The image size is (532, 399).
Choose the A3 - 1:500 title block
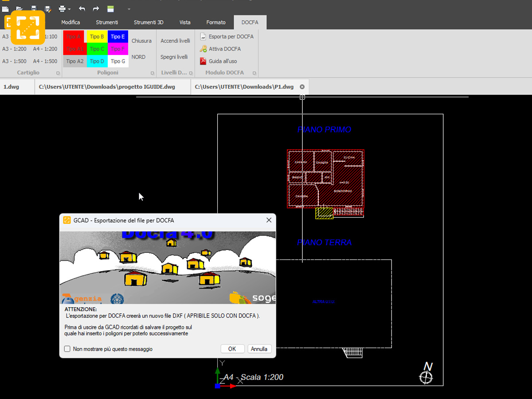(14, 61)
